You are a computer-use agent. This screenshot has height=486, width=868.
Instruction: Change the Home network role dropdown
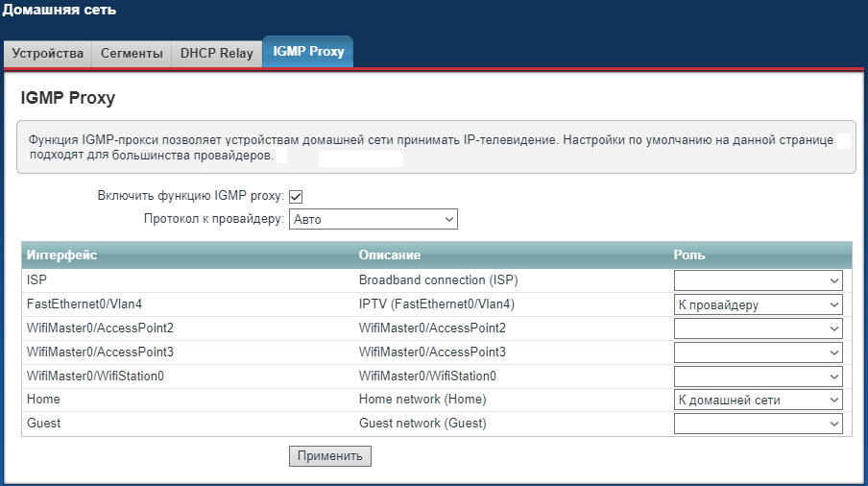[x=758, y=400]
